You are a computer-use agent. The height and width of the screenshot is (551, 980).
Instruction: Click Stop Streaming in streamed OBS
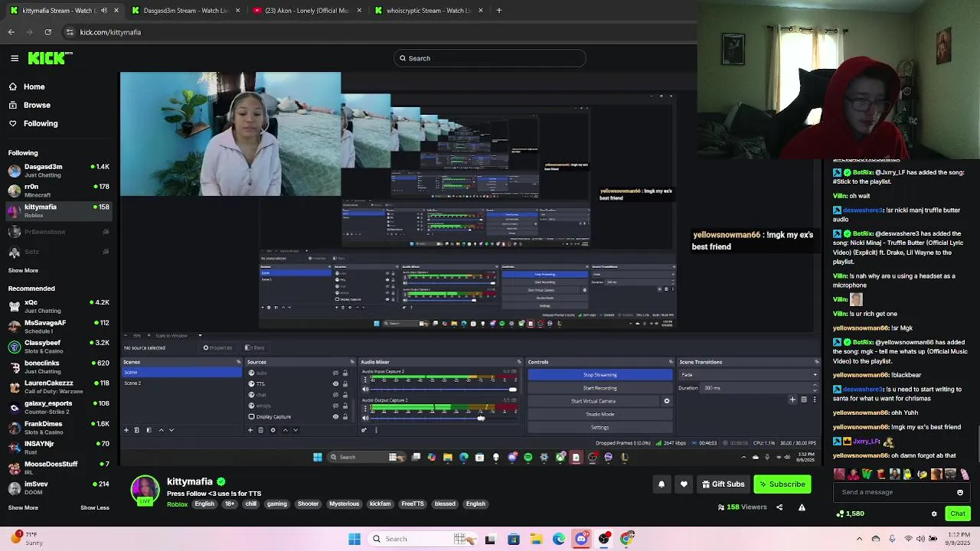click(x=599, y=375)
